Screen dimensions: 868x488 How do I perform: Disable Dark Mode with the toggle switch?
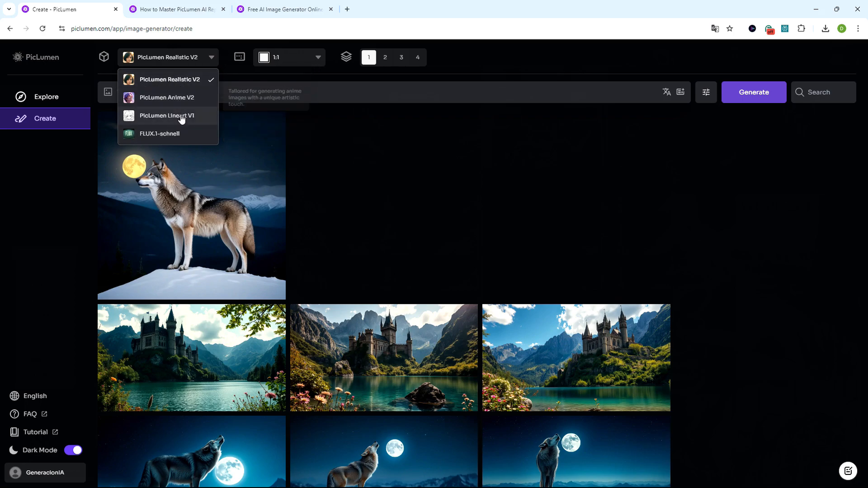point(73,450)
